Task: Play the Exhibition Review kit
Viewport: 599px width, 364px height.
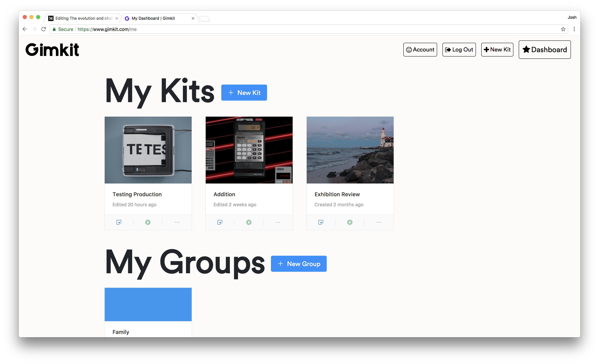Action: pyautogui.click(x=350, y=222)
